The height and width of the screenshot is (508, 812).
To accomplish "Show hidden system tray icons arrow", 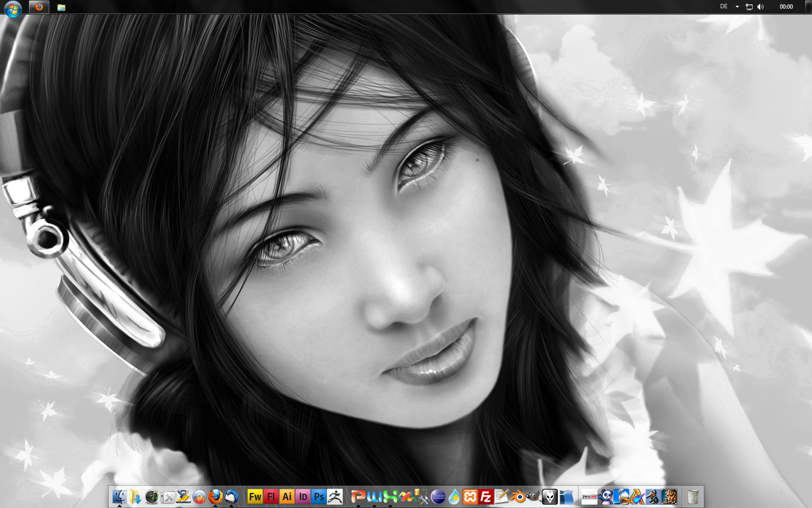I will click(737, 7).
